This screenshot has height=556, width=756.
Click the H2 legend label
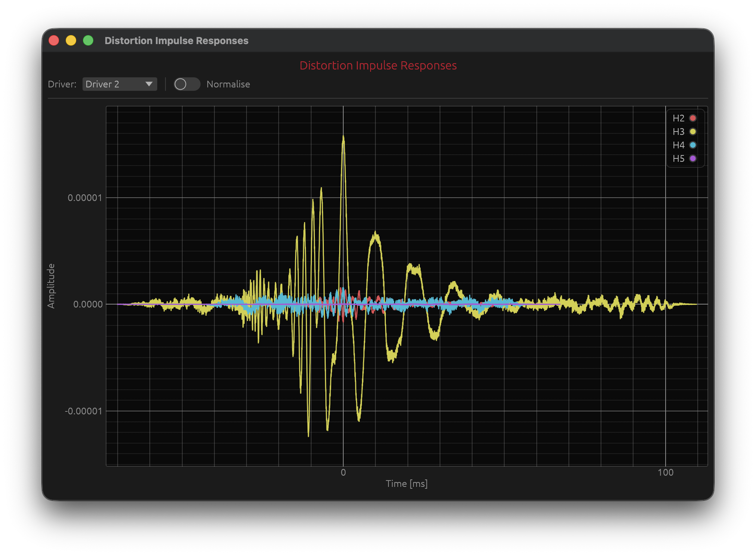pos(678,118)
